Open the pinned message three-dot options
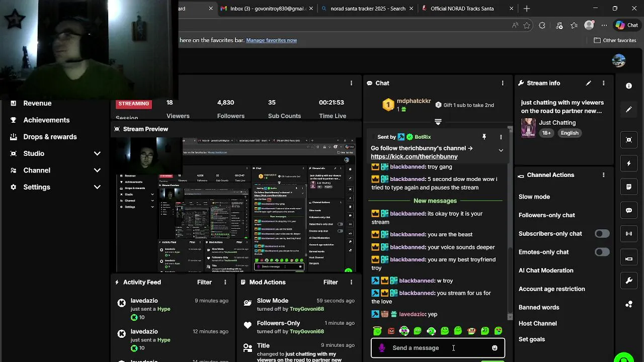 click(x=501, y=137)
